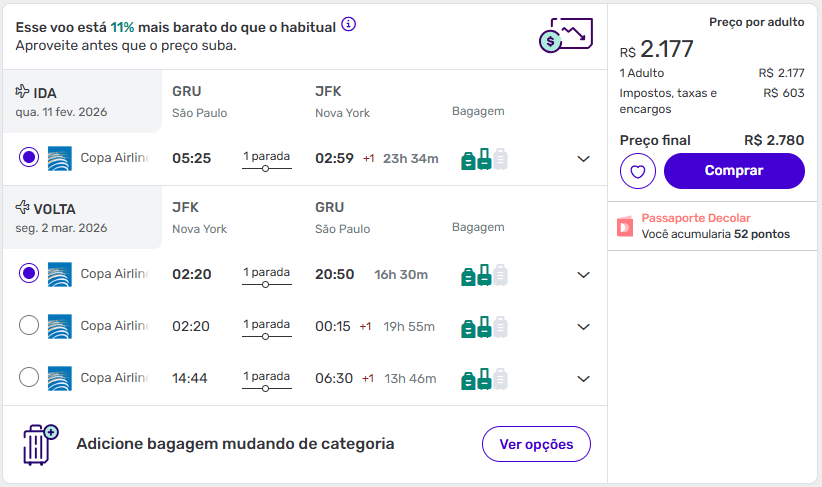Expand details of the 13h 46m return flight
Viewport: 822px width, 487px height.
click(x=584, y=379)
